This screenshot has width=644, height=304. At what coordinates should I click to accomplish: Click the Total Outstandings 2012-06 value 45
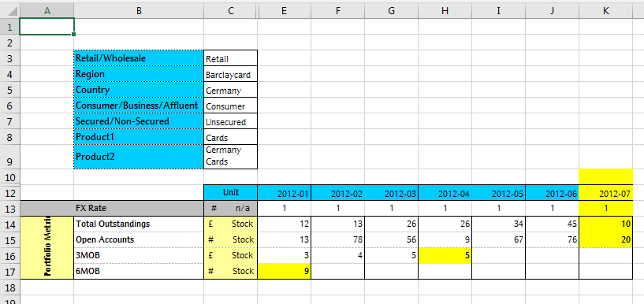(x=553, y=224)
